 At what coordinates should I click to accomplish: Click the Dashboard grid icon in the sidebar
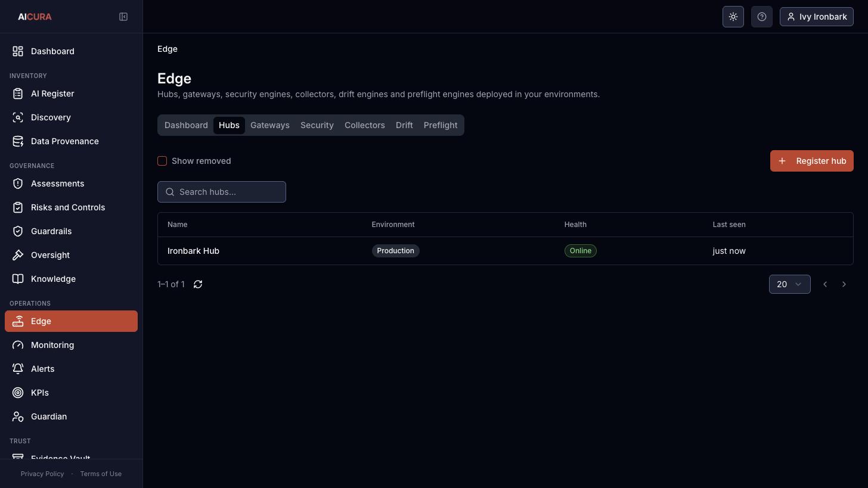tap(18, 51)
